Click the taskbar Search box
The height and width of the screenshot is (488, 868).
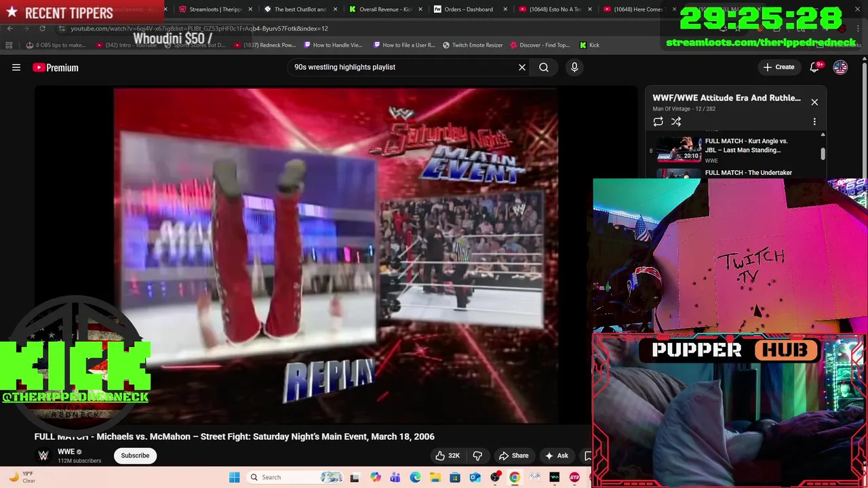point(294,477)
